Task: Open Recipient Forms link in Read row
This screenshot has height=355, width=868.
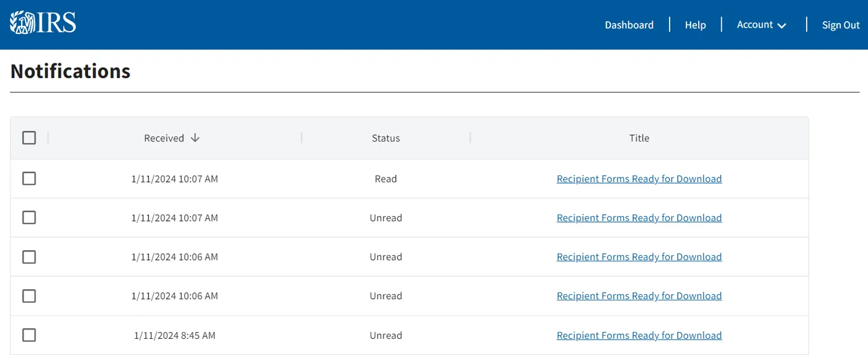Action: pyautogui.click(x=639, y=179)
